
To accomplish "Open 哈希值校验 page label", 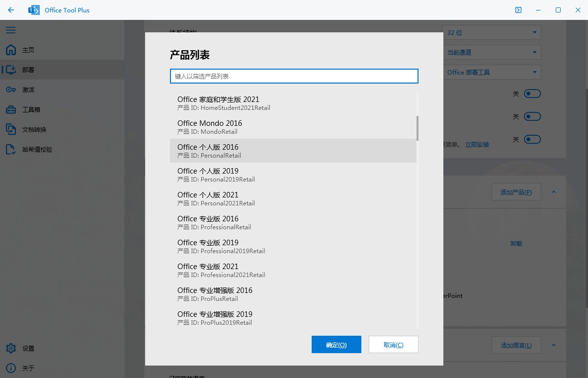I will coord(37,149).
